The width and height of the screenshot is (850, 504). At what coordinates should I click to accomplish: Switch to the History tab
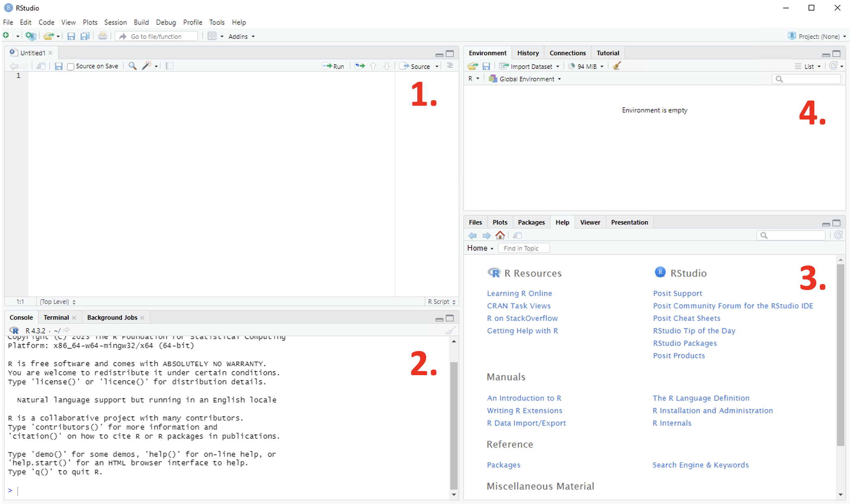click(x=528, y=53)
